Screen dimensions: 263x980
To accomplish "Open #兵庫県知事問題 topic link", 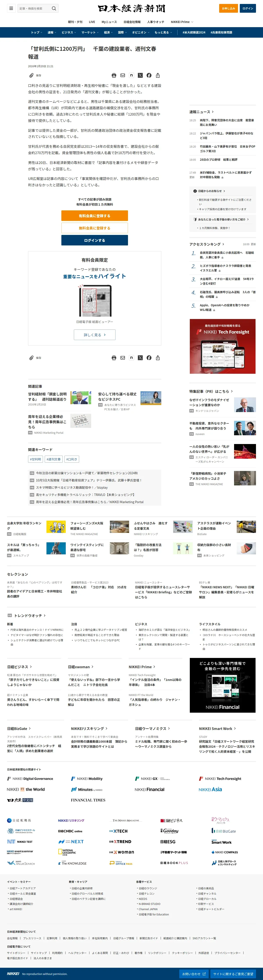I will 221,32.
